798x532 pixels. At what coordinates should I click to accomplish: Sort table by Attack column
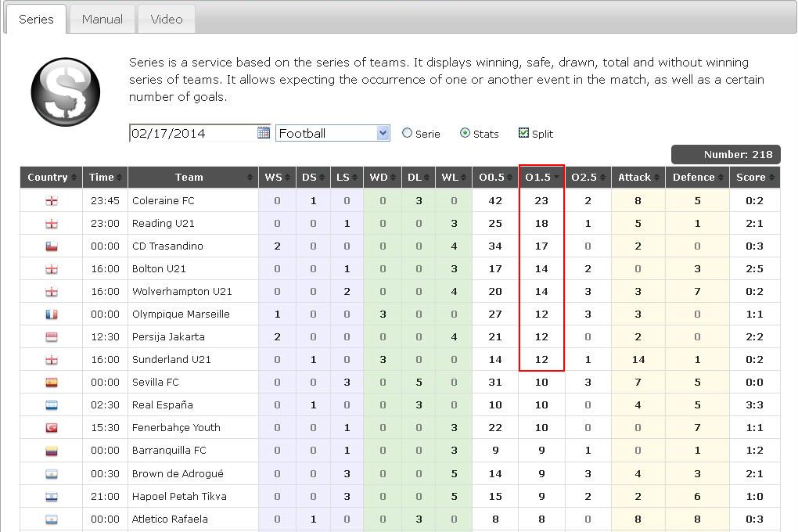tap(638, 177)
